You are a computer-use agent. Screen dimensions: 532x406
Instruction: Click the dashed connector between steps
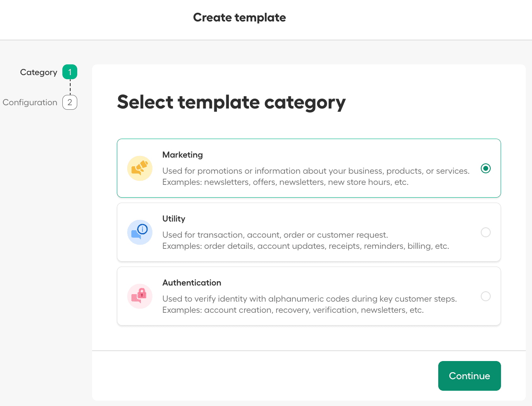(69, 87)
